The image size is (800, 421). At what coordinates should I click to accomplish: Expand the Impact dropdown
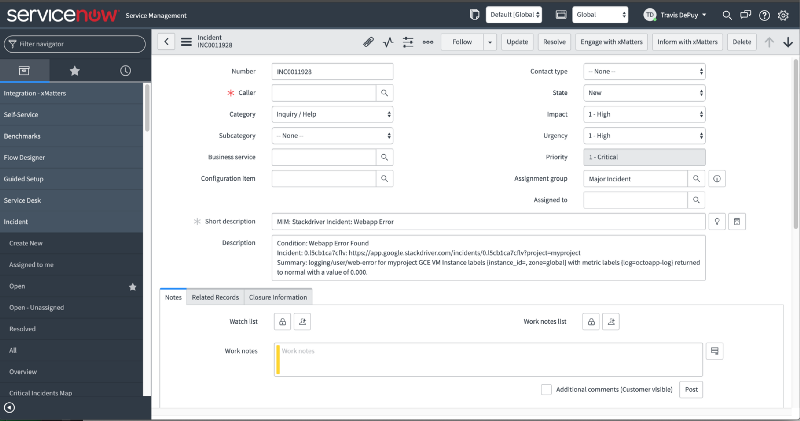point(644,114)
